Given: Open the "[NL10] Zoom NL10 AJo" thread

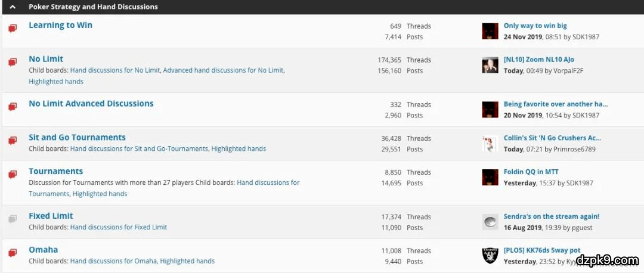Looking at the screenshot, I should (538, 60).
